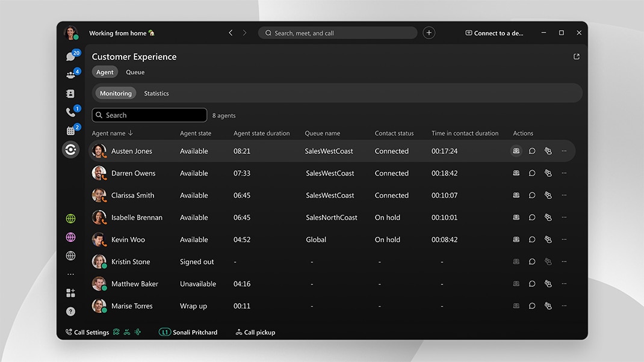
Task: Open the add apps grid icon
Action: [x=70, y=293]
